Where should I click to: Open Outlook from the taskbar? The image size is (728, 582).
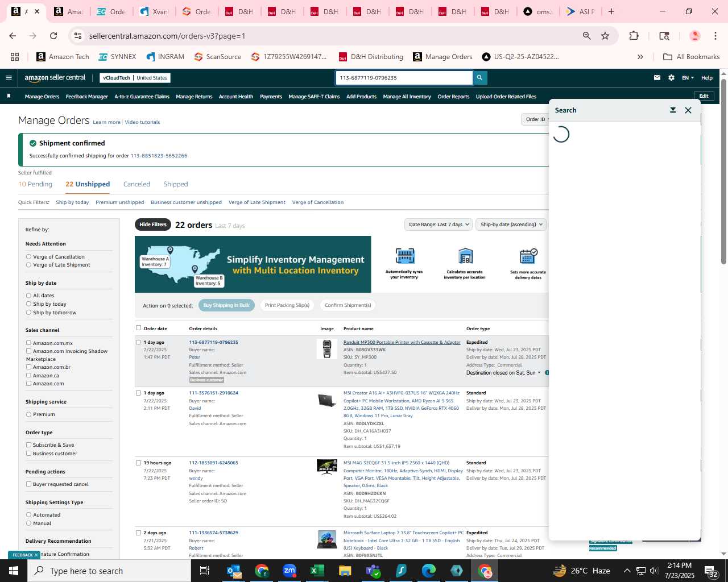coord(234,571)
